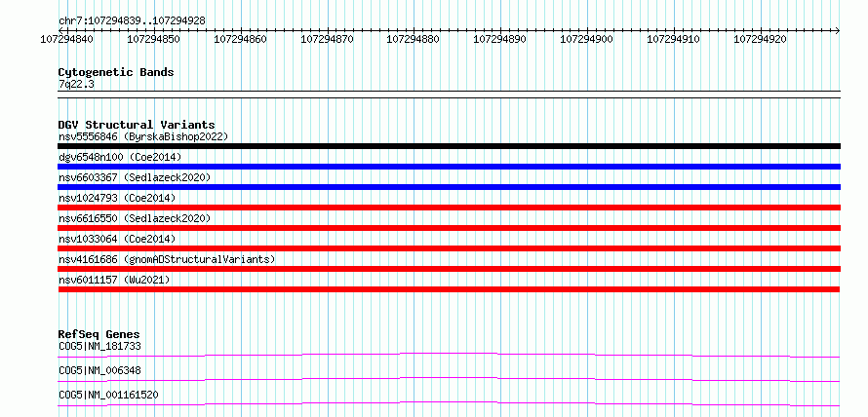Click the magenta COG5|NM_181733 gene line

(449, 355)
